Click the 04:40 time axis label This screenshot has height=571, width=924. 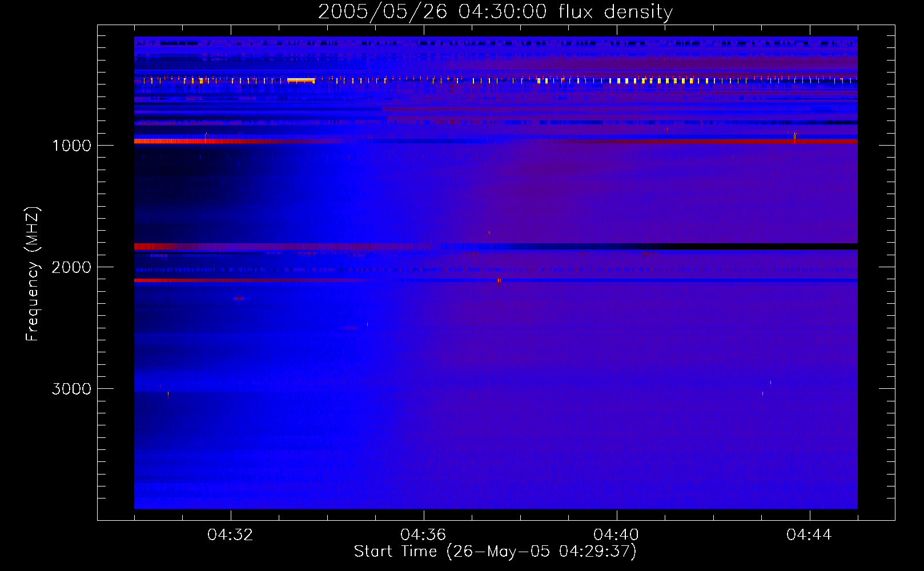(x=616, y=535)
